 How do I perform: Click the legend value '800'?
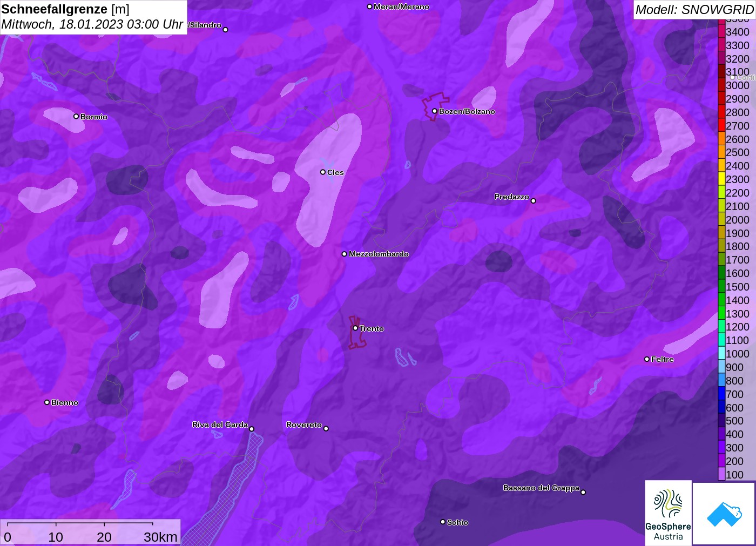click(x=734, y=381)
